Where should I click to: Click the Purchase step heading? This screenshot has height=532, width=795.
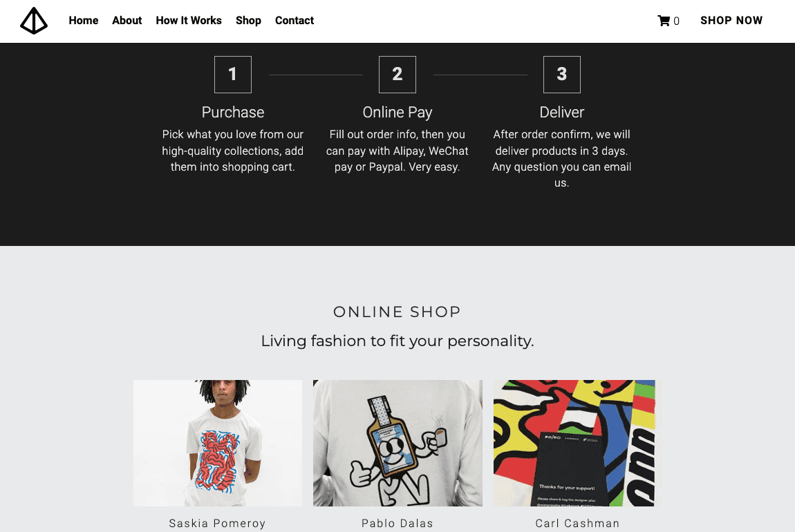tap(233, 112)
